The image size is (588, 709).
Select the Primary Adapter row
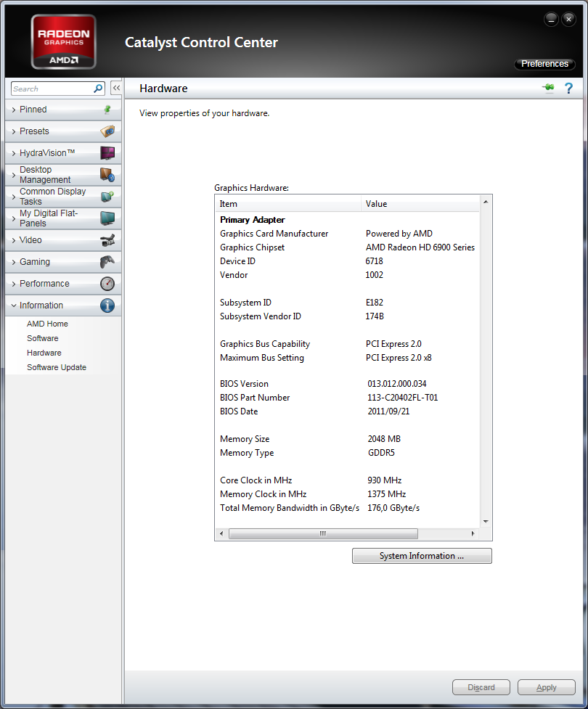point(348,220)
